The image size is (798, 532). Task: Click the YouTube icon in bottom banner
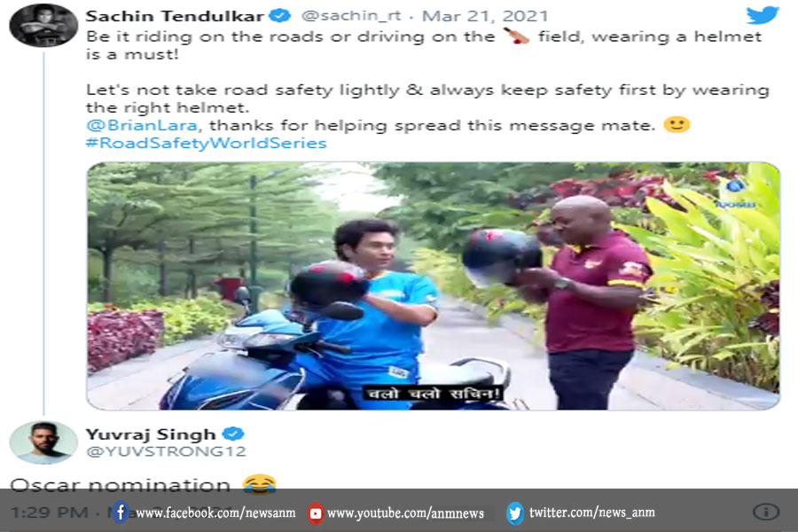(315, 513)
